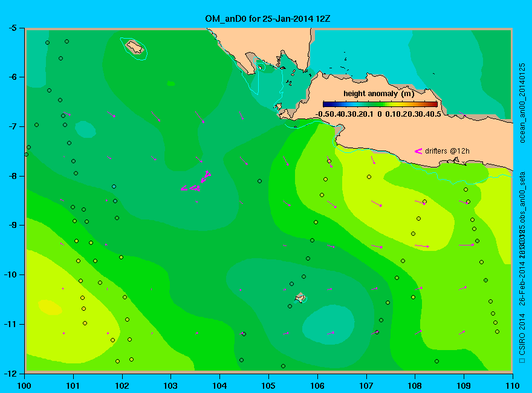The height and width of the screenshot is (393, 532).
Task: Click the longitude axis label 105
Action: click(268, 386)
